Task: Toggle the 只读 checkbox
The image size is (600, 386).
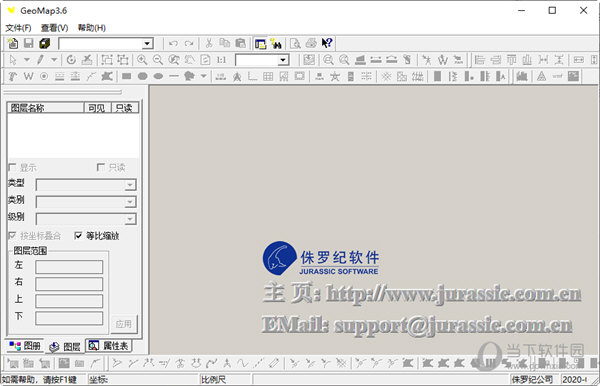Action: click(x=101, y=167)
